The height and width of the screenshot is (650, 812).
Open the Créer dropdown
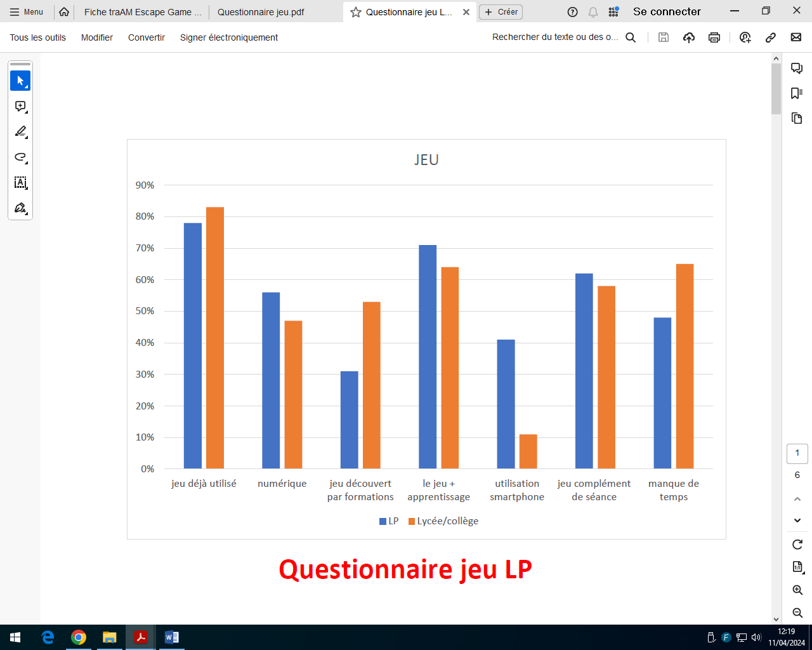(x=501, y=11)
